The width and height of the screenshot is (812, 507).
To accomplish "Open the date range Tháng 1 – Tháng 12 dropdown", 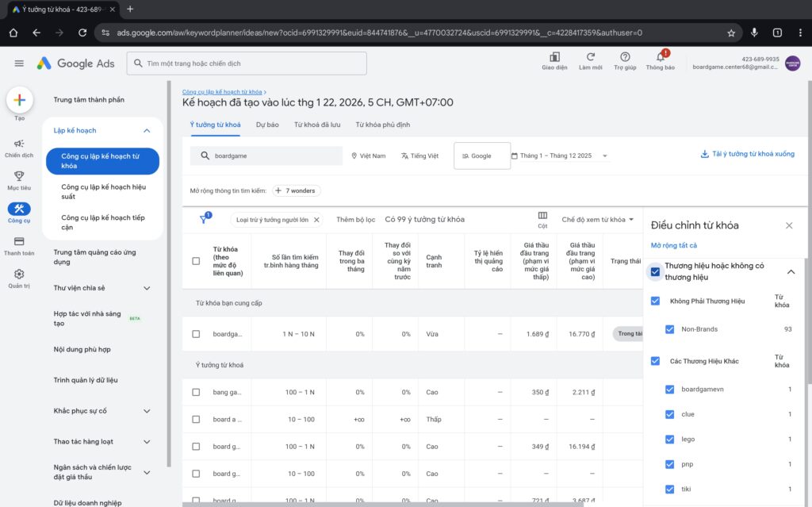I will tap(560, 156).
